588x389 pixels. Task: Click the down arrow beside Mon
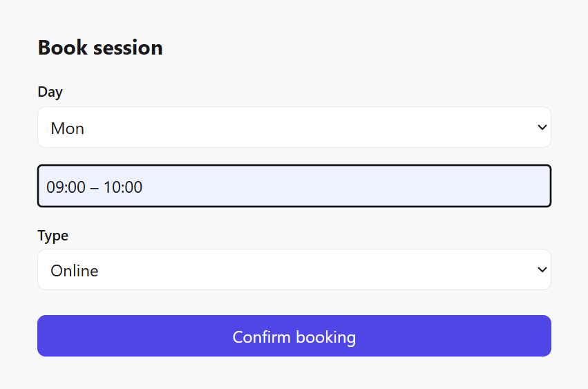point(542,128)
